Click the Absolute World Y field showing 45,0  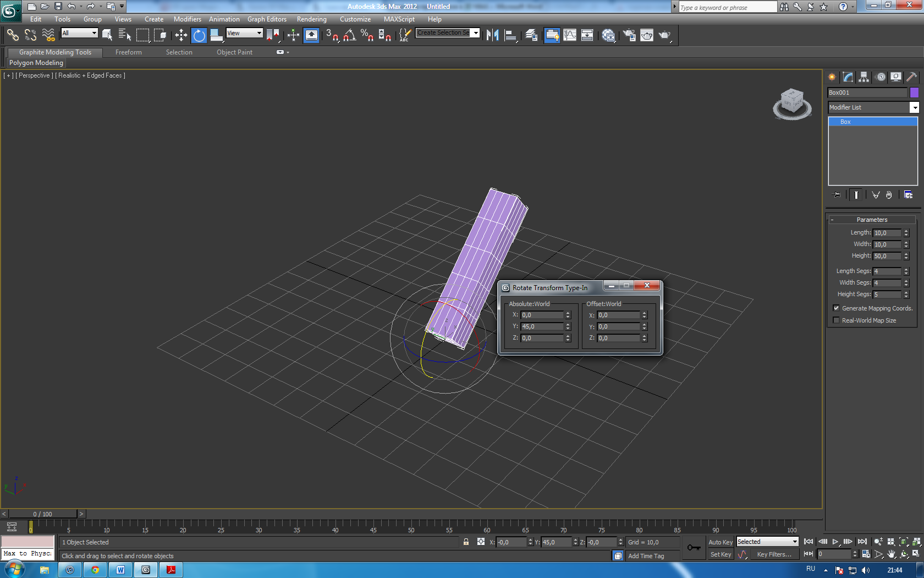pyautogui.click(x=542, y=326)
